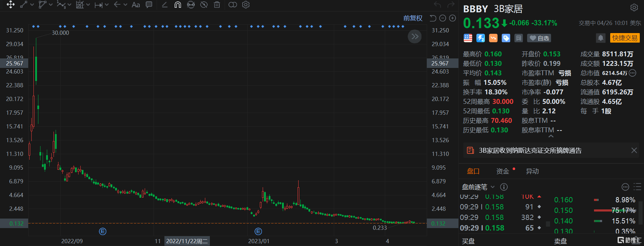Click the gray bookmark note icon

[x=519, y=38]
